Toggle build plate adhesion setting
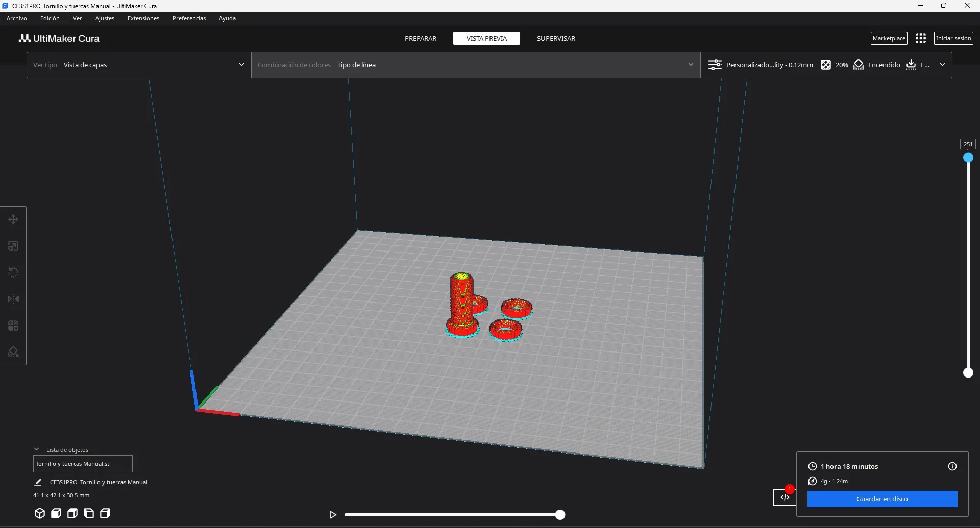Viewport: 980px width, 528px height. [918, 65]
